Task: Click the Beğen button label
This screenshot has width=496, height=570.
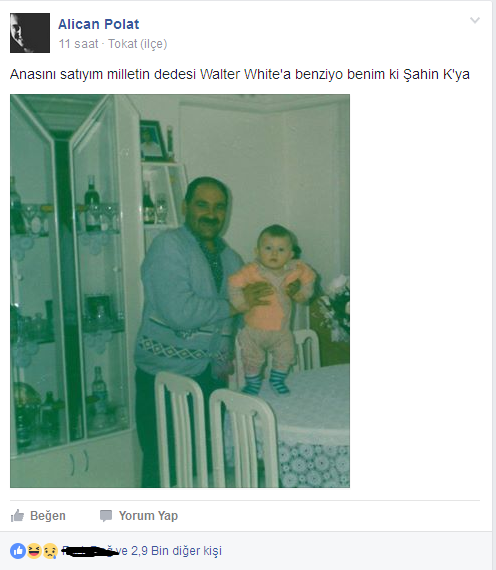Action: (x=48, y=516)
